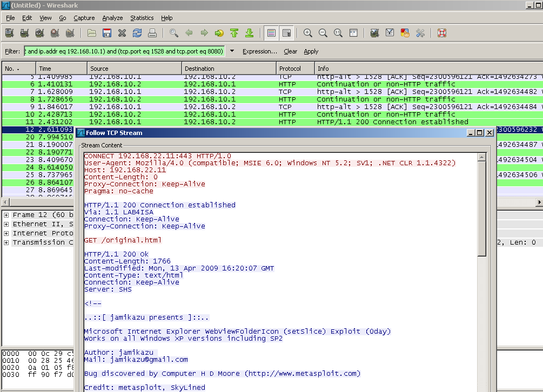Open the File menu
Viewport: 543px width, 392px height.
(x=10, y=18)
